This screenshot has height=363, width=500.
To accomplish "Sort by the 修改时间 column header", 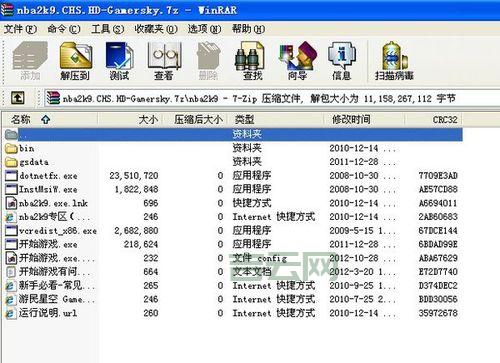I will 364,119.
